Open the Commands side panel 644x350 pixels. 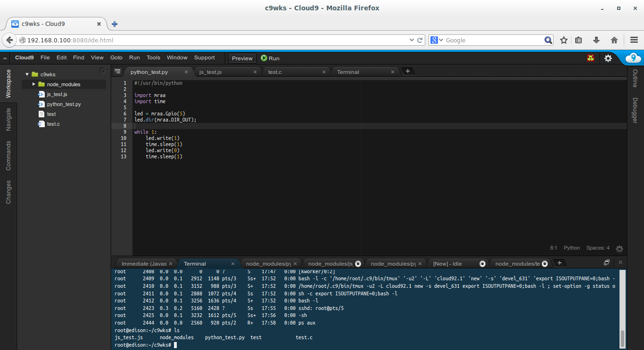coord(8,155)
